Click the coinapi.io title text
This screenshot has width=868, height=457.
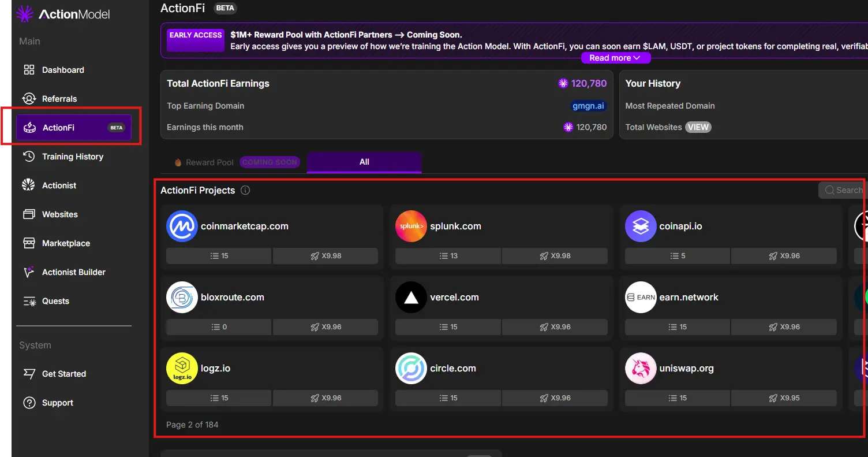click(681, 226)
